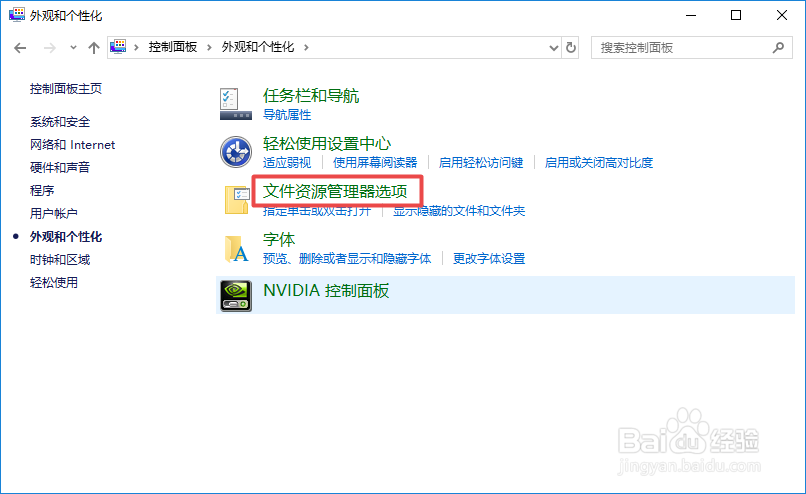Select 轻松使用 in the sidebar
Screen dimensions: 806x494
tap(53, 282)
